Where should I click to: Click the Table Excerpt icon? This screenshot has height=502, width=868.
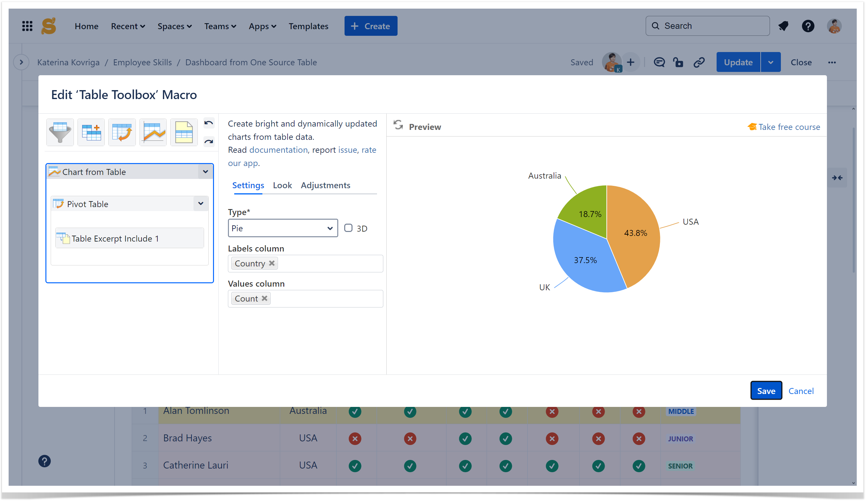click(184, 132)
